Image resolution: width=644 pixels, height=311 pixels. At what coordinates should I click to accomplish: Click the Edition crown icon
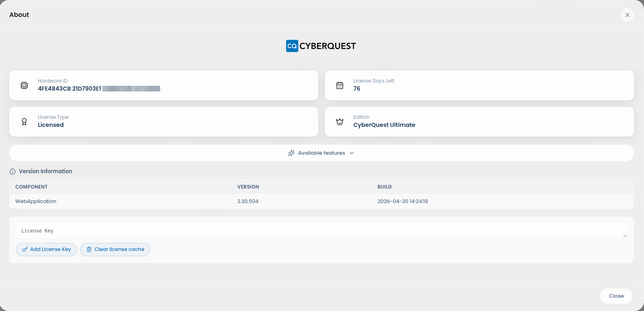pos(340,122)
